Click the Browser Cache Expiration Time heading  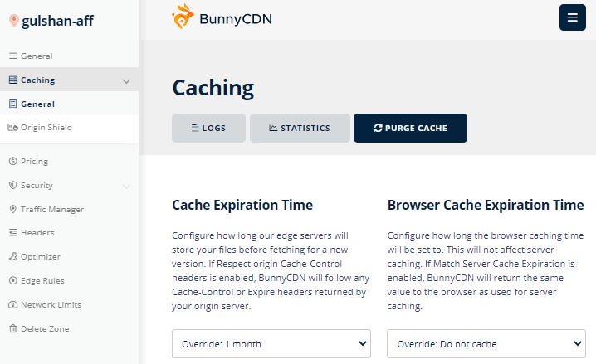486,205
